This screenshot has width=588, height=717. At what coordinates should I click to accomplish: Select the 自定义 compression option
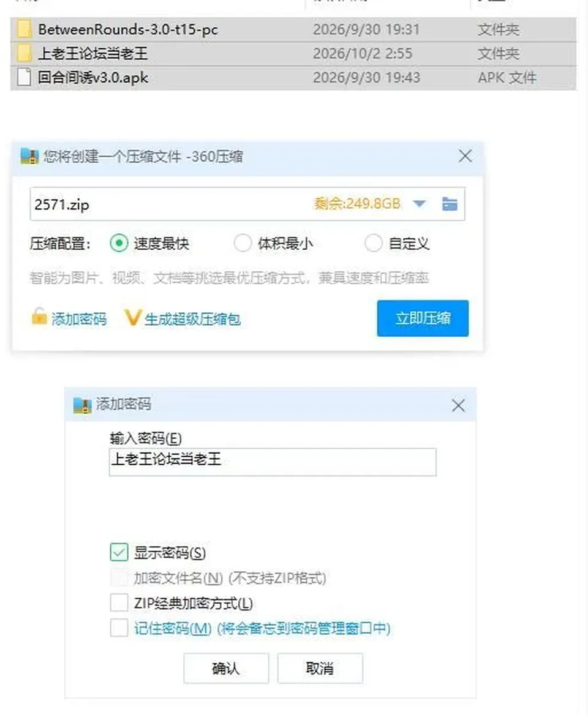click(x=374, y=243)
